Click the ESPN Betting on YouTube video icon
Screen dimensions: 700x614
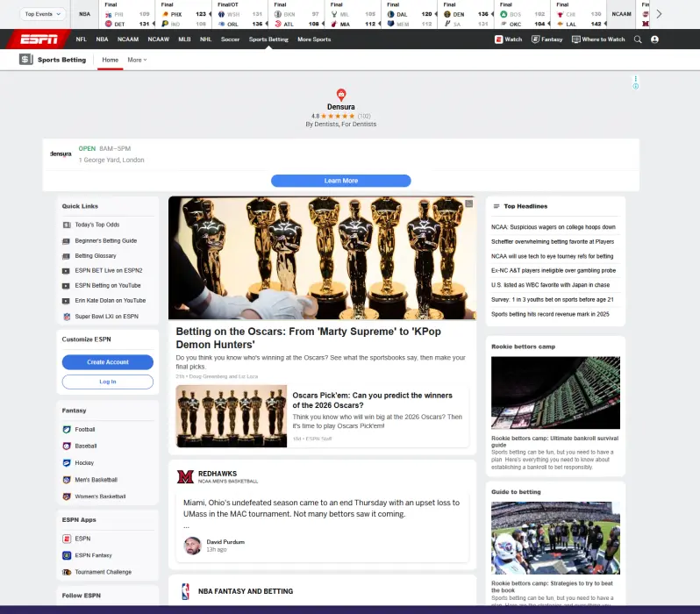tap(66, 286)
